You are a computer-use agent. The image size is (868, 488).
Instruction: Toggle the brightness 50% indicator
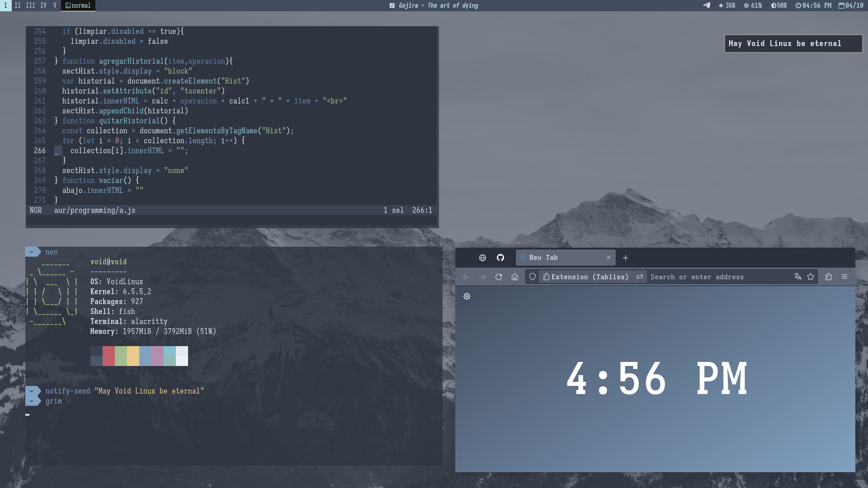pyautogui.click(x=778, y=6)
